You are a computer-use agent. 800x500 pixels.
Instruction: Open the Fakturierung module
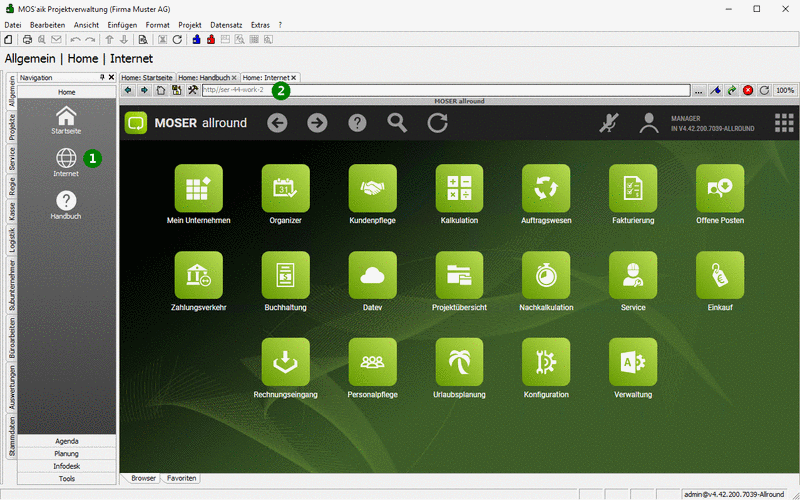pyautogui.click(x=633, y=188)
